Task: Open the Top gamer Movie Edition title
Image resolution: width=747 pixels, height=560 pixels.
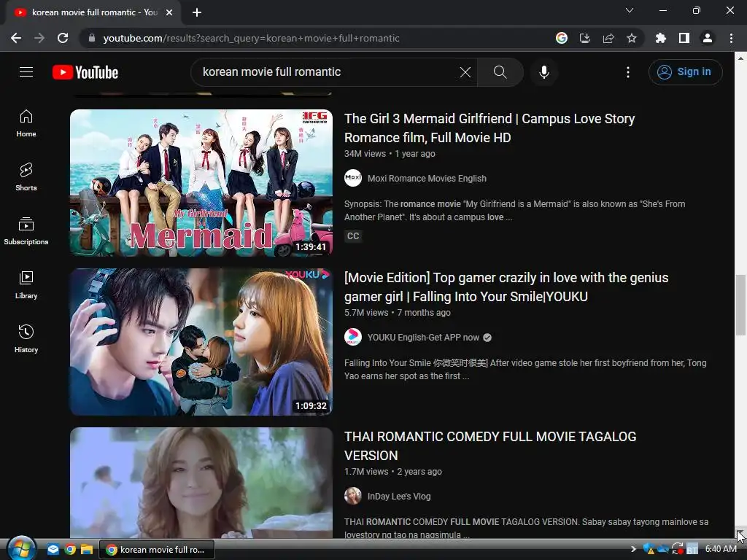Action: 506,287
